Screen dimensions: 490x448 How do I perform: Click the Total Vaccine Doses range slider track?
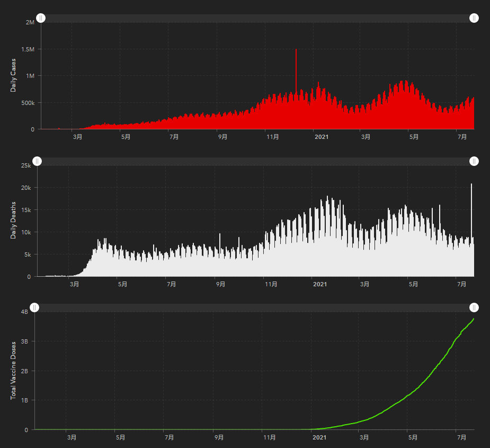coord(254,308)
